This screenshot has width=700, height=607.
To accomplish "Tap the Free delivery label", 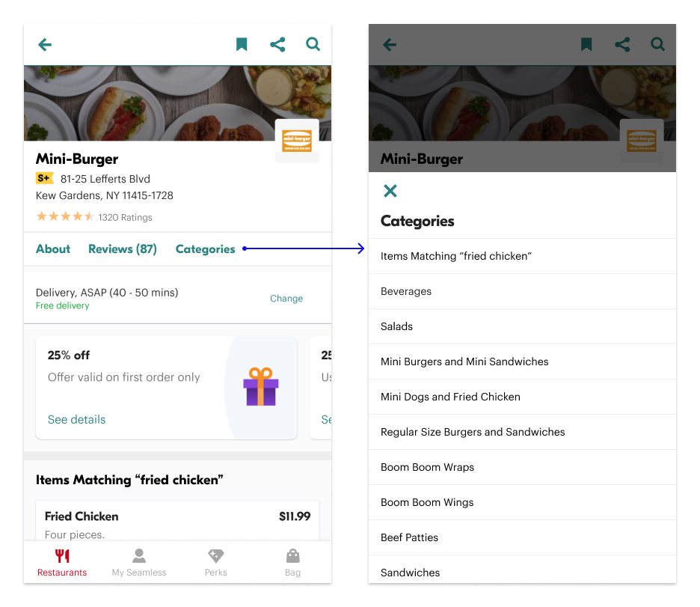I will (63, 305).
